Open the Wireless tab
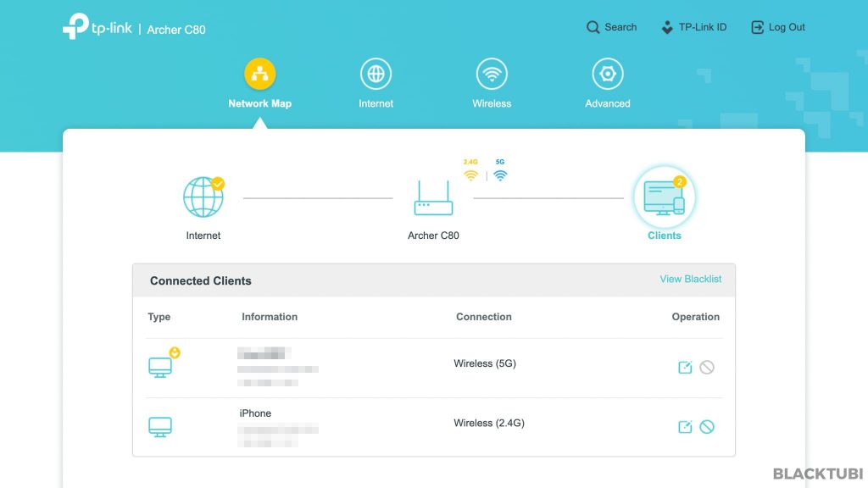The image size is (868, 488). point(492,84)
